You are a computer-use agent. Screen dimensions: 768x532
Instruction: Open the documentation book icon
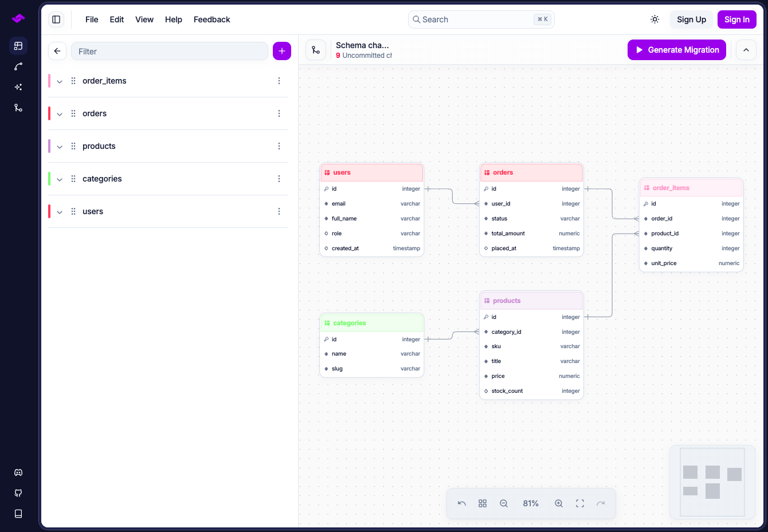pyautogui.click(x=18, y=514)
